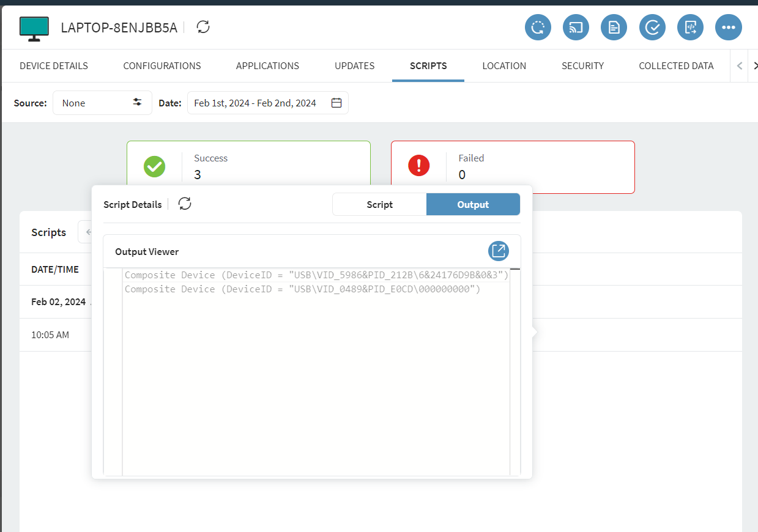This screenshot has width=758, height=532.
Task: Refresh device next to LAPTOP-8ENJBB5A name
Action: 203,27
